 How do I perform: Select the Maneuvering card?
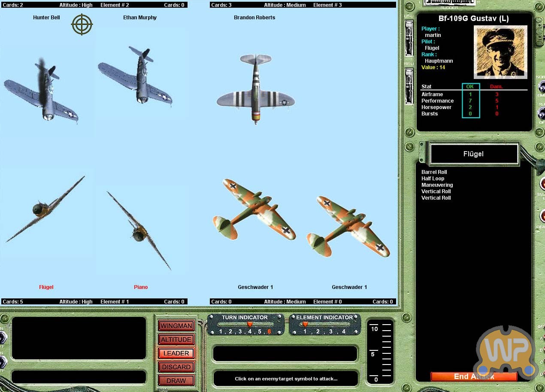click(x=437, y=185)
